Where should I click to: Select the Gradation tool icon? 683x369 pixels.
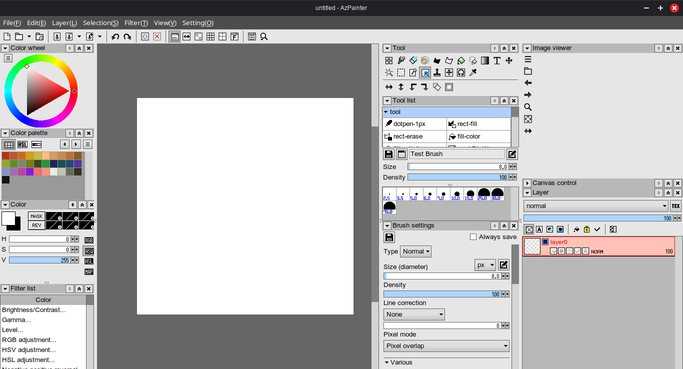[x=485, y=61]
